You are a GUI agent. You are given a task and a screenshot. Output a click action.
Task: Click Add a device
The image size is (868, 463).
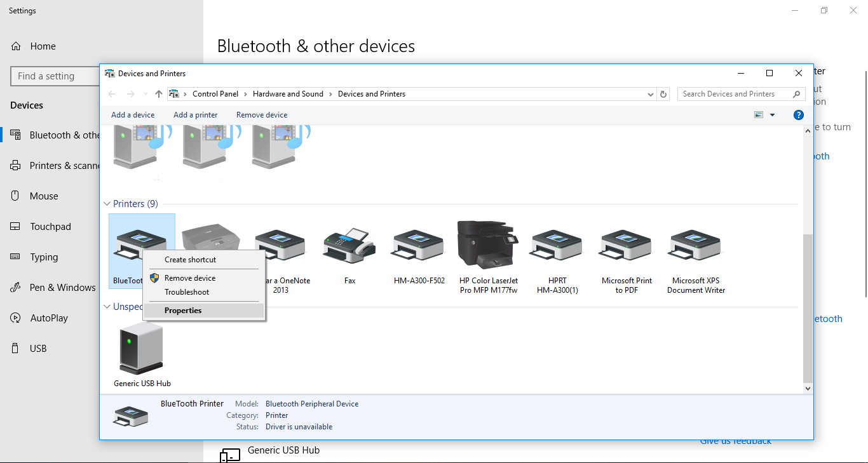click(133, 115)
